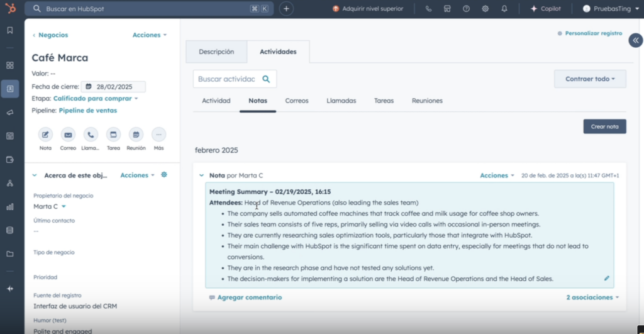
Task: Expand the 2 asociaciones dropdown
Action: pyautogui.click(x=592, y=297)
